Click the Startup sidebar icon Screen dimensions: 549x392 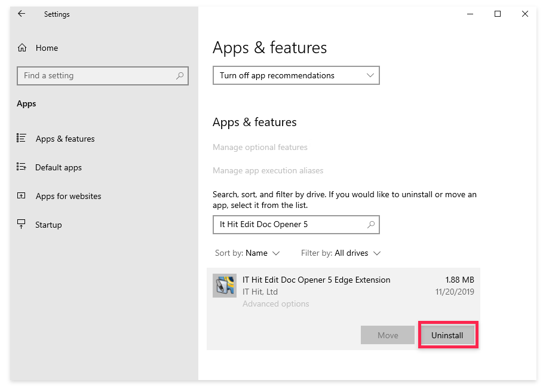point(22,224)
